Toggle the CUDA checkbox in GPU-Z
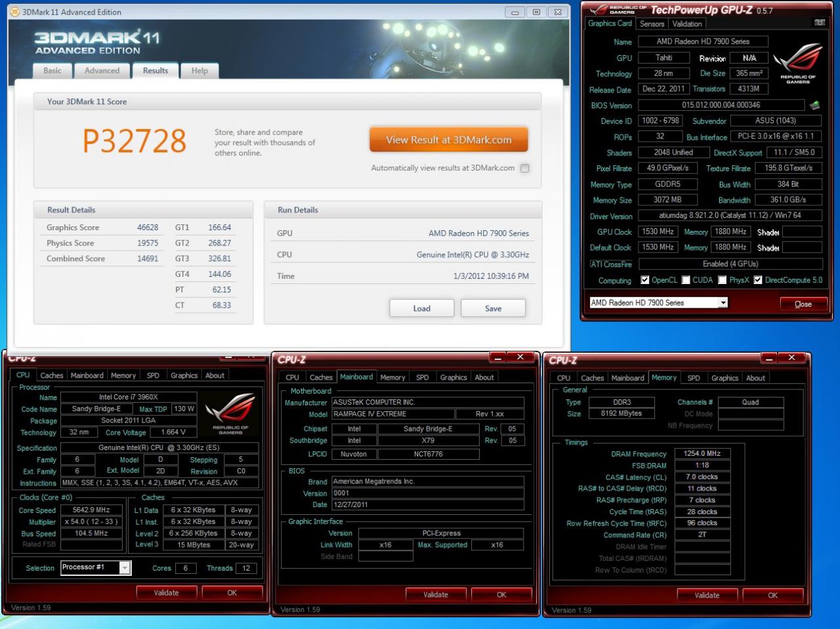Screen dimensions: 840x629 tap(686, 280)
